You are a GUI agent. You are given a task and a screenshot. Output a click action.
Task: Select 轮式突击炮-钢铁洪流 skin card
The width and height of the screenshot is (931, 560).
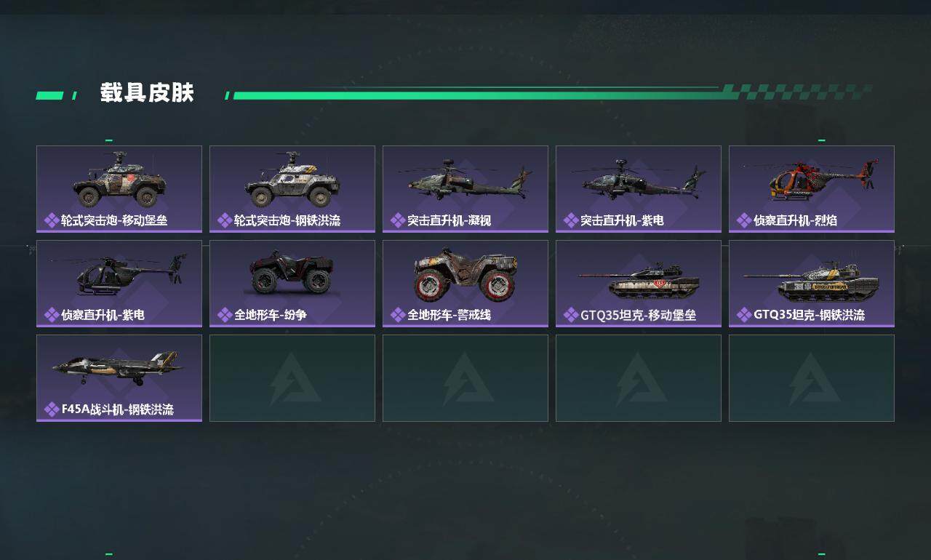[x=292, y=189]
